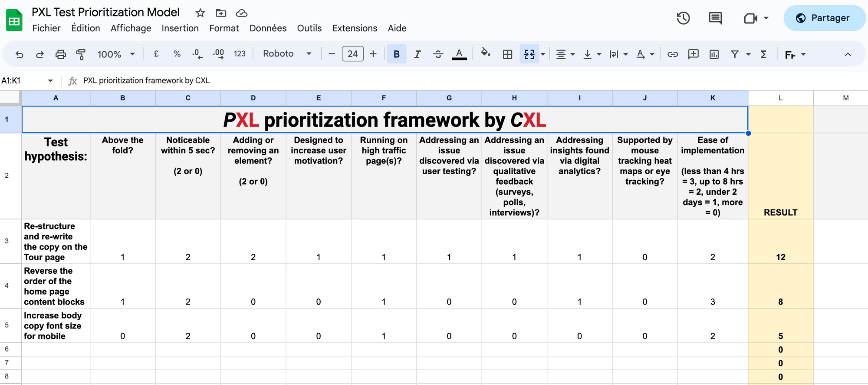Open the Fichier menu
The width and height of the screenshot is (868, 385).
(46, 28)
